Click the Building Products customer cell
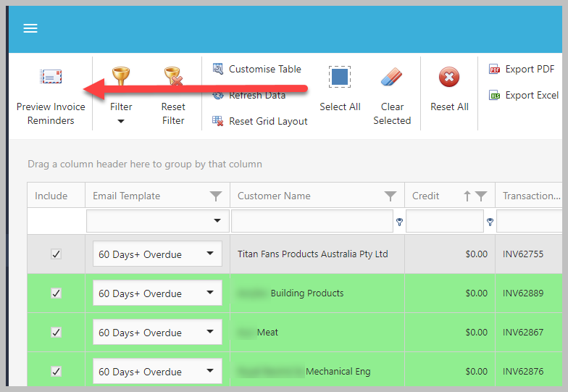The width and height of the screenshot is (568, 392). [317, 293]
